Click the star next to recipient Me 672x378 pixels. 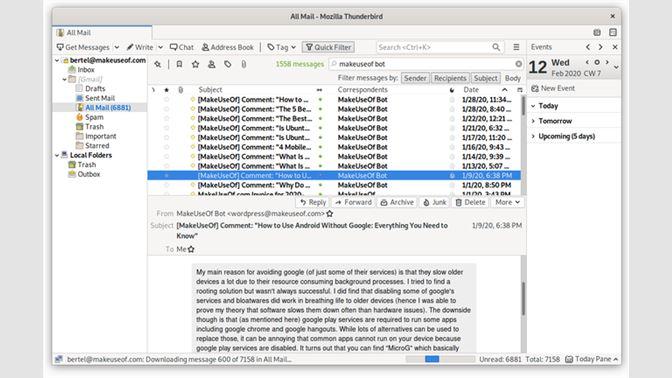click(191, 249)
